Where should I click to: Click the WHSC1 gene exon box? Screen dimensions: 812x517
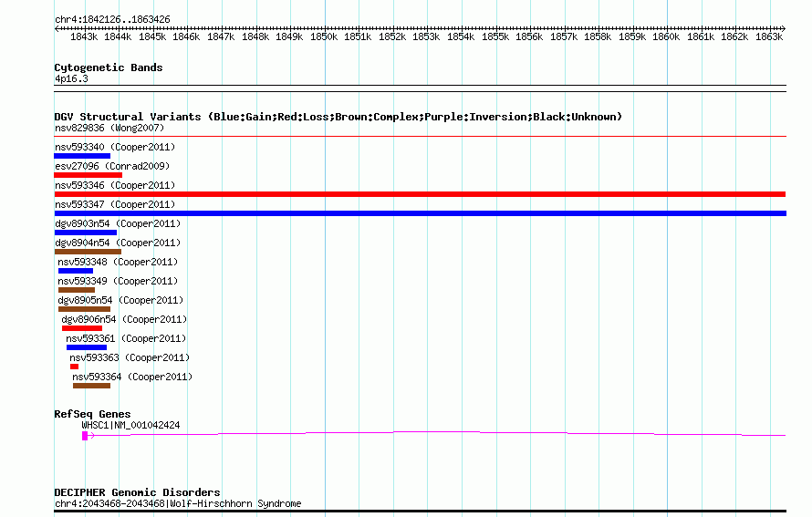click(85, 436)
